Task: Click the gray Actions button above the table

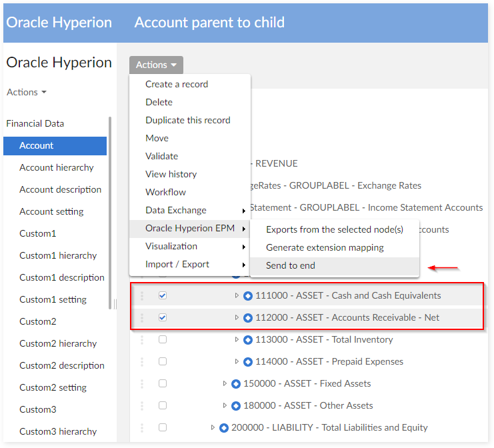Action: [156, 65]
